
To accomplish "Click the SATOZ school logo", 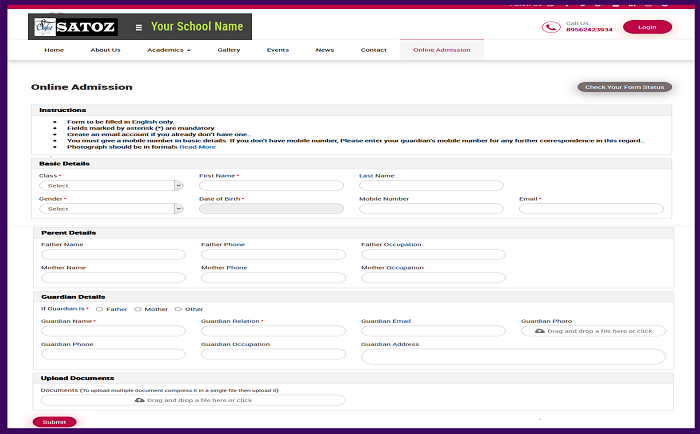I will pos(76,27).
